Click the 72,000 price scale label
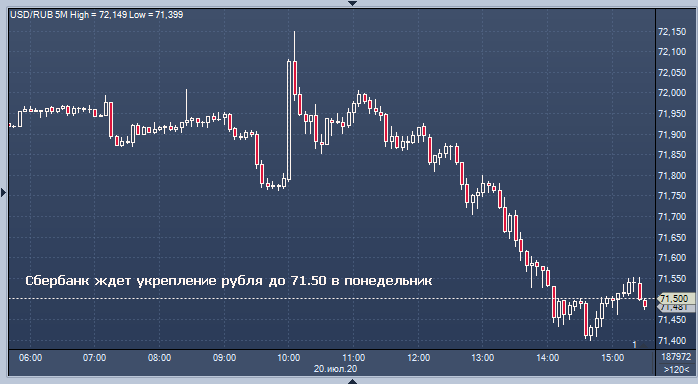This screenshot has width=698, height=384. click(672, 93)
